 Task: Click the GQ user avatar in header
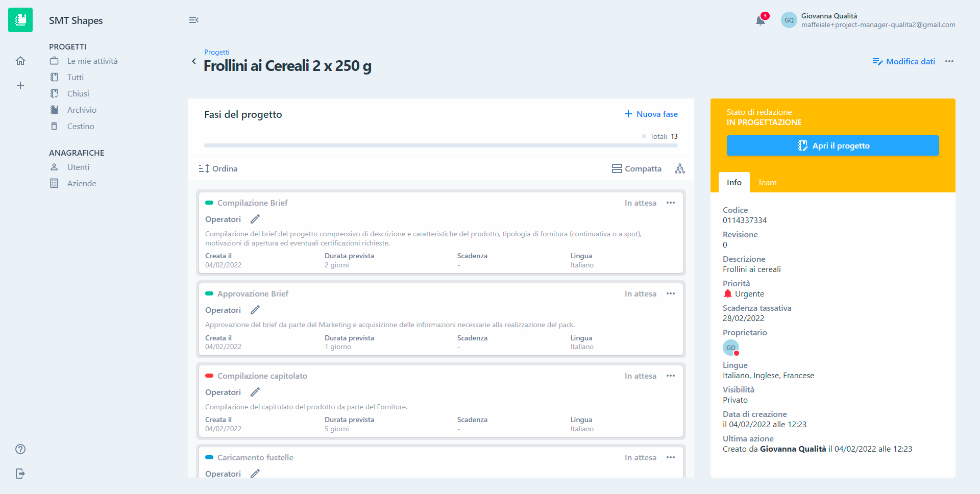[789, 20]
